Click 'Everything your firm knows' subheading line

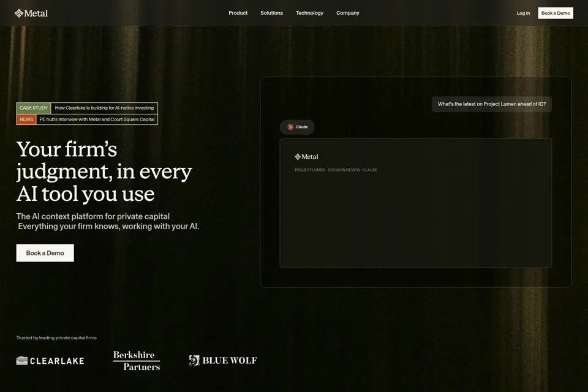[109, 226]
